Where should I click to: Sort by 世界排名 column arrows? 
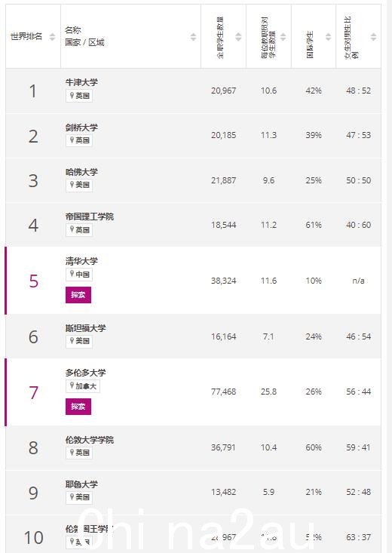(x=52, y=37)
